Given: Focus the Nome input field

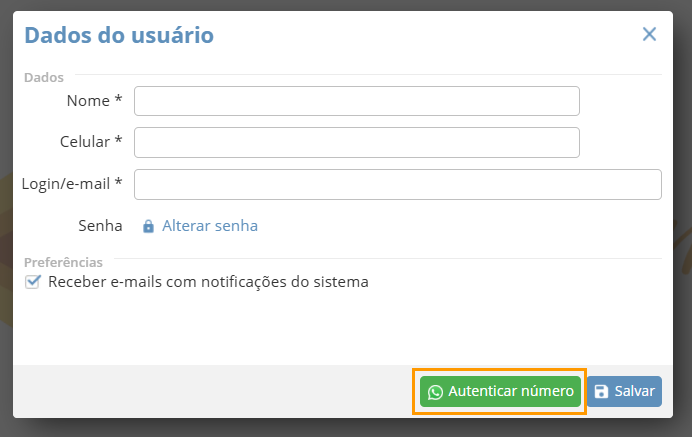Looking at the screenshot, I should tap(357, 101).
